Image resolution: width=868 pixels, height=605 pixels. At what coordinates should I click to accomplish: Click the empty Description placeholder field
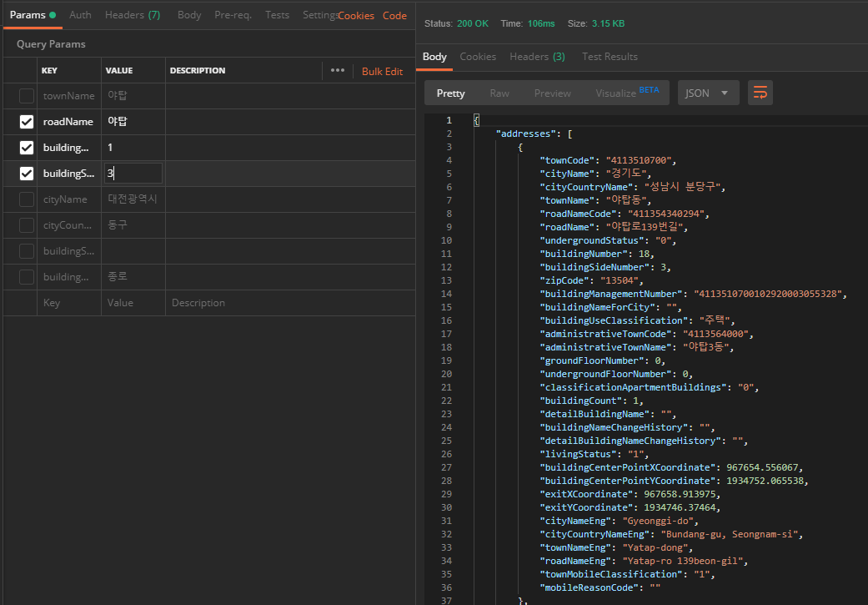pos(290,303)
